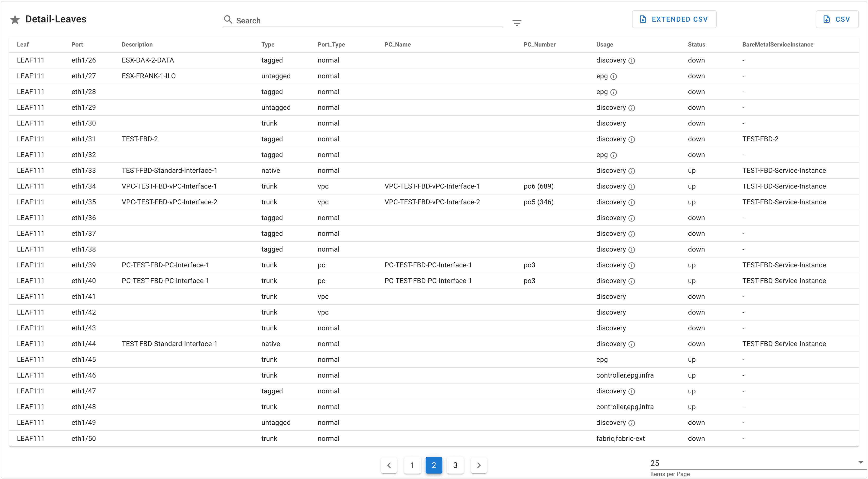Click into the Search input field
This screenshot has height=479, width=868.
[367, 21]
